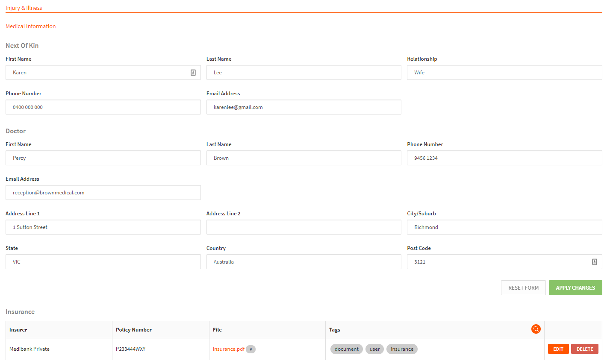The width and height of the screenshot is (610, 364).
Task: Click the Medibank Private insurer cell
Action: pyautogui.click(x=59, y=349)
